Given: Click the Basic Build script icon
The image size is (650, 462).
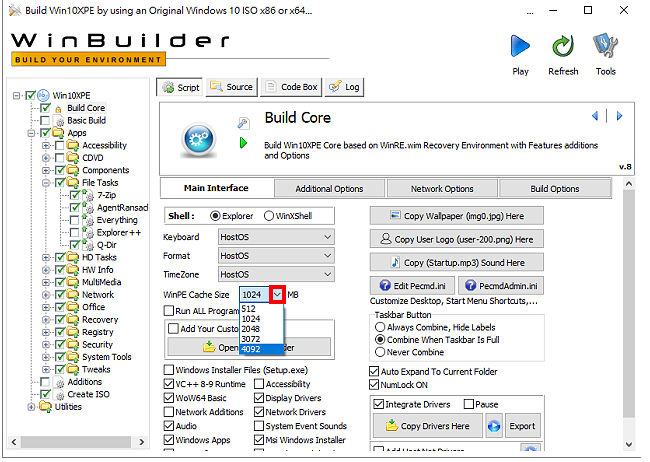Looking at the screenshot, I should pos(60,121).
